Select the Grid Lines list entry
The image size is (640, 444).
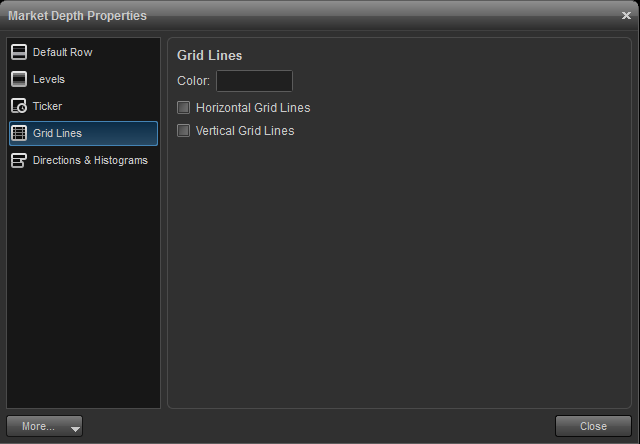click(83, 133)
